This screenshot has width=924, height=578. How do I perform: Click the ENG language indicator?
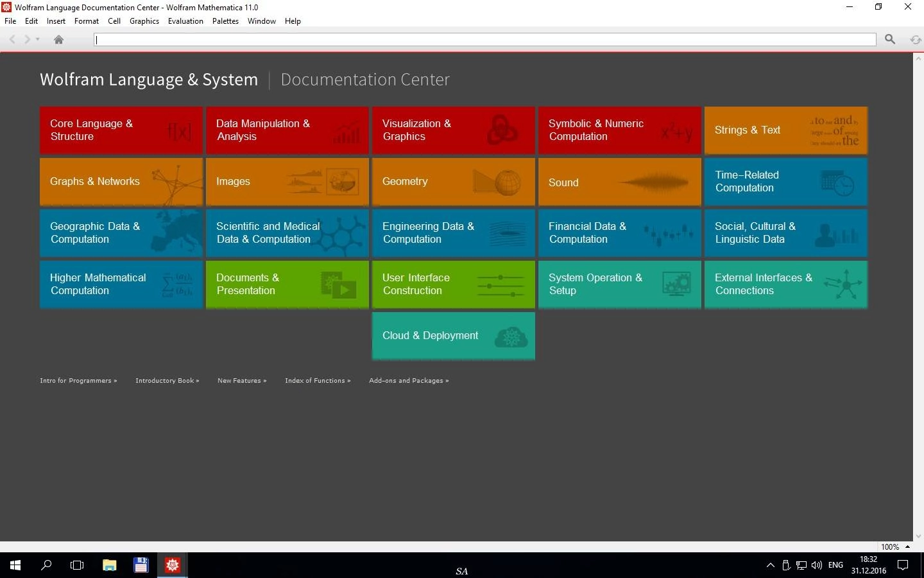click(x=835, y=565)
